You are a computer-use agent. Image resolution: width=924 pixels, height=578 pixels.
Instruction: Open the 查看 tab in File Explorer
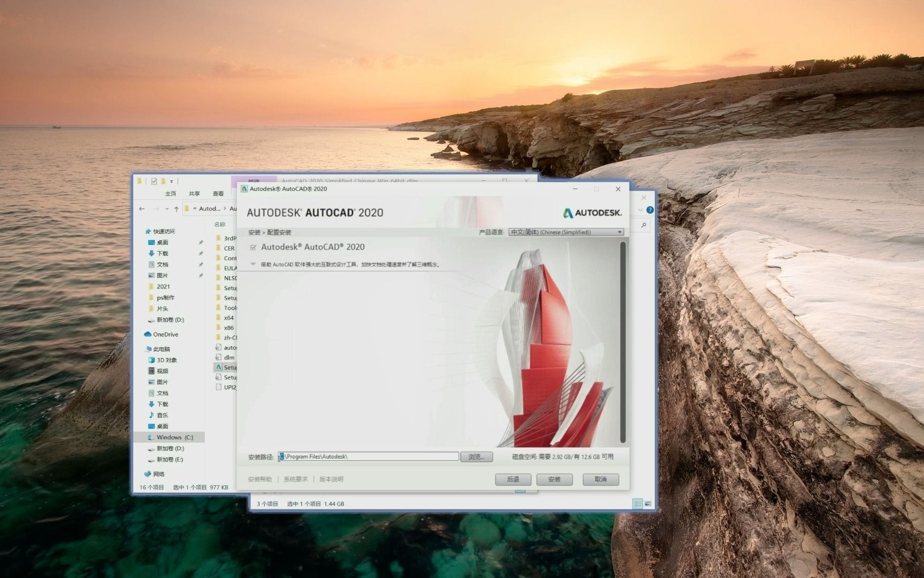(218, 194)
